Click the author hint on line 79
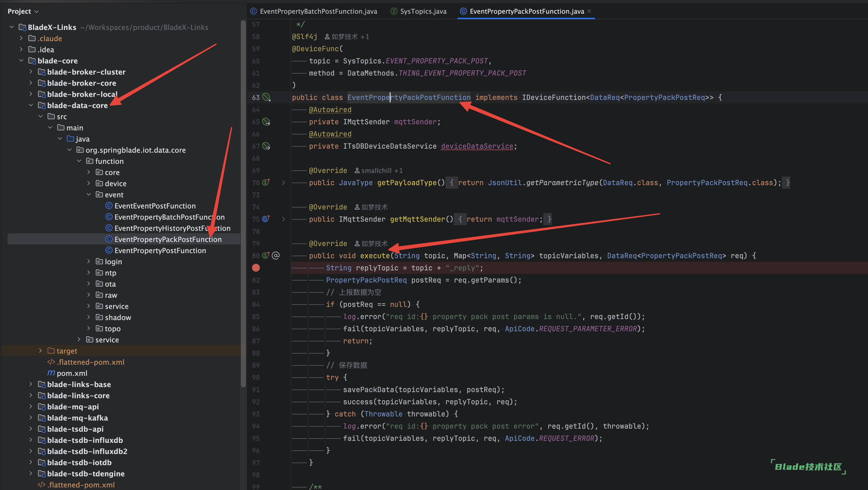This screenshot has height=490, width=868. click(371, 243)
